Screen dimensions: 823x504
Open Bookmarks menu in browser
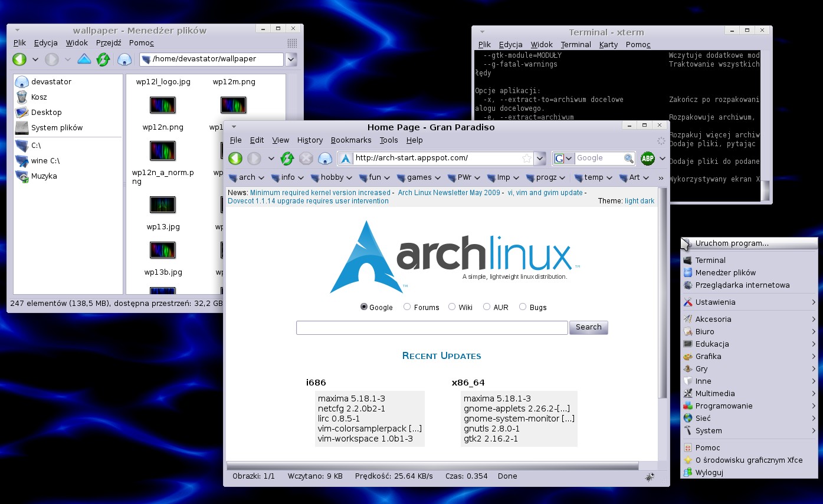(x=351, y=140)
